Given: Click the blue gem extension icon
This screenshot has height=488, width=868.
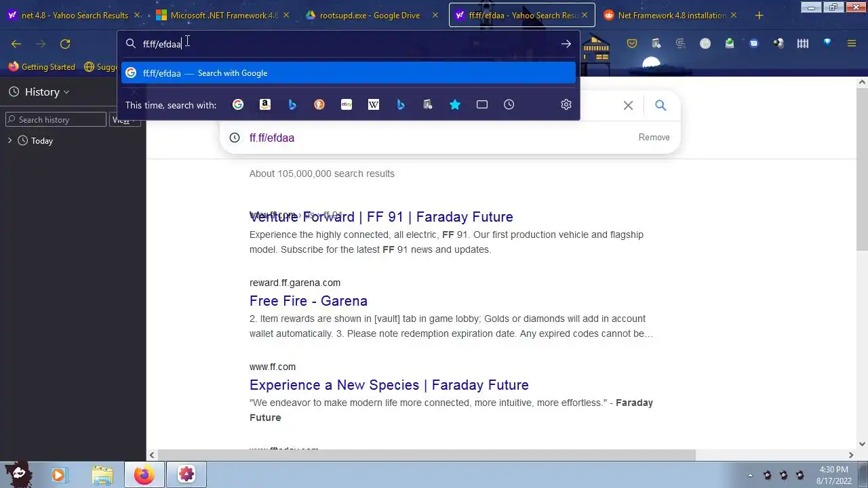Looking at the screenshot, I should point(827,43).
